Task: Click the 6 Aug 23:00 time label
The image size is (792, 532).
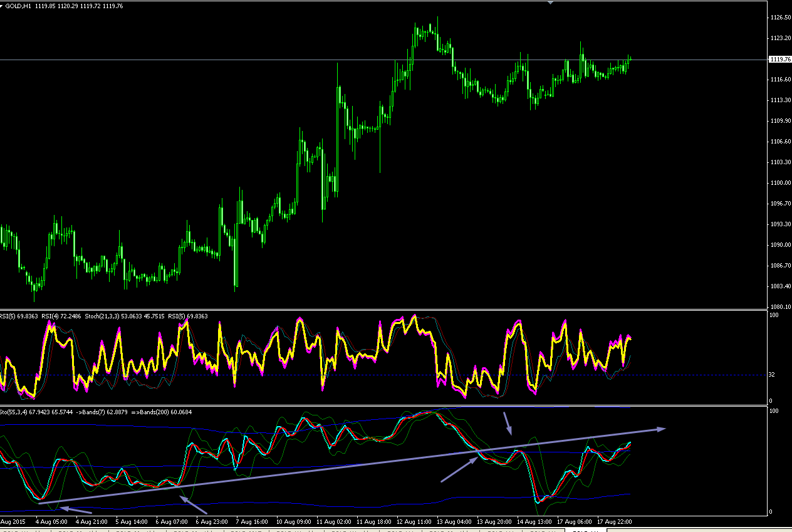Action: pos(212,521)
